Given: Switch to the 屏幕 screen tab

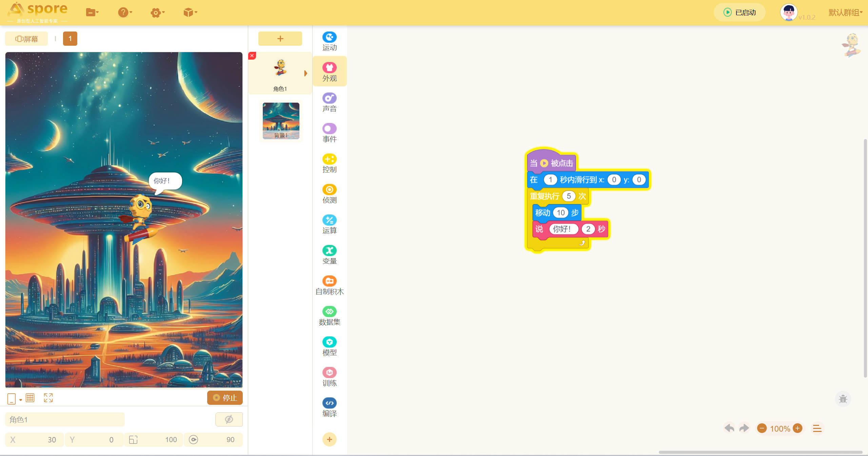Looking at the screenshot, I should coord(26,39).
